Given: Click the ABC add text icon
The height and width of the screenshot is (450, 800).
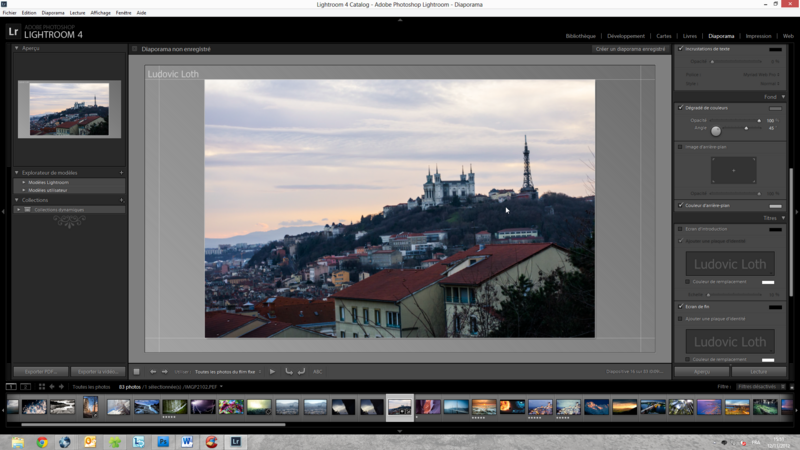Looking at the screenshot, I should [317, 371].
